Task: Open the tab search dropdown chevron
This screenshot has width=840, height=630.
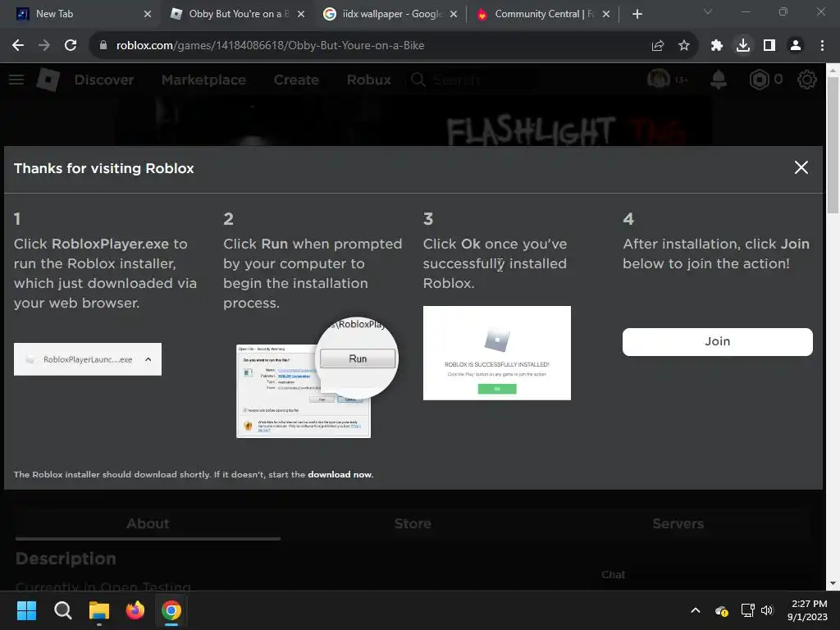Action: point(707,11)
